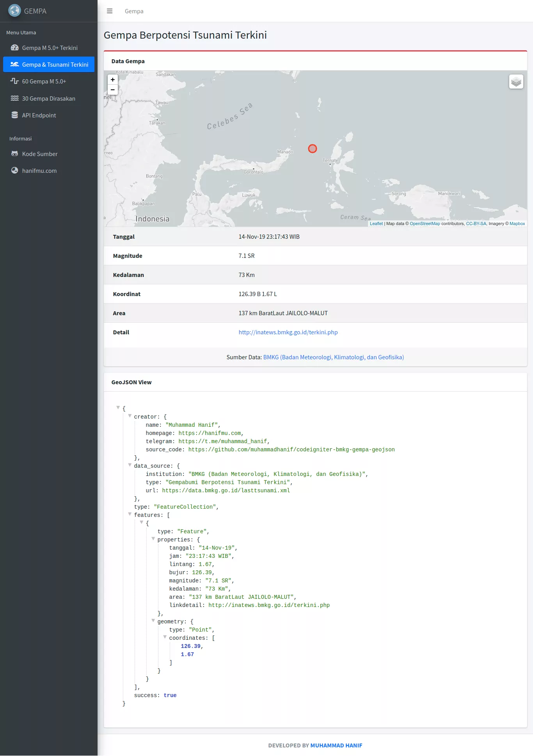The height and width of the screenshot is (756, 533).
Task: Toggle the sidebar with the hamburger icon
Action: click(110, 11)
